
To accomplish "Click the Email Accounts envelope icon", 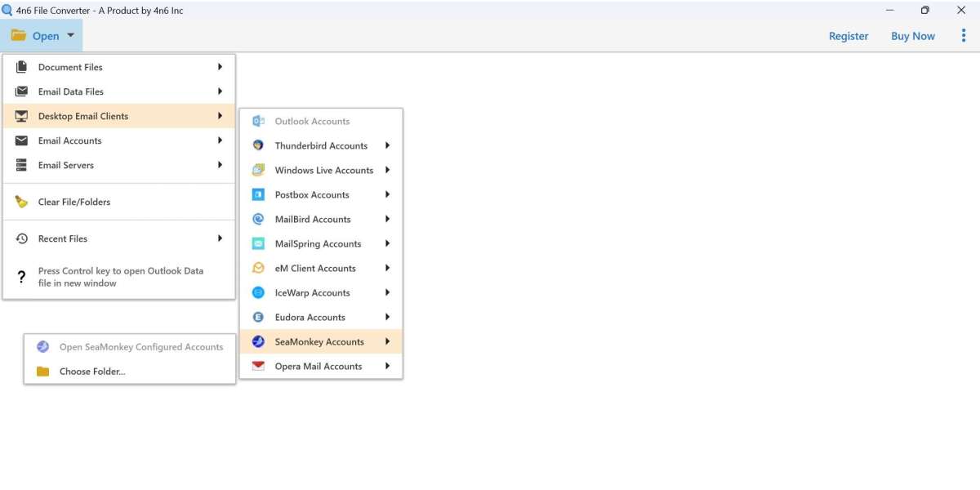I will click(x=21, y=140).
